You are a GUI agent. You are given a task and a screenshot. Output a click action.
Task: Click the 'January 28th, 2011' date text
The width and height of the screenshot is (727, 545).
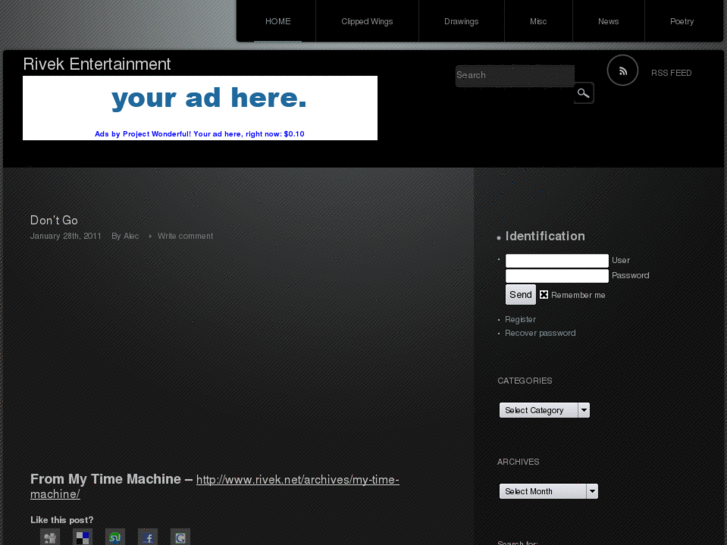point(65,236)
